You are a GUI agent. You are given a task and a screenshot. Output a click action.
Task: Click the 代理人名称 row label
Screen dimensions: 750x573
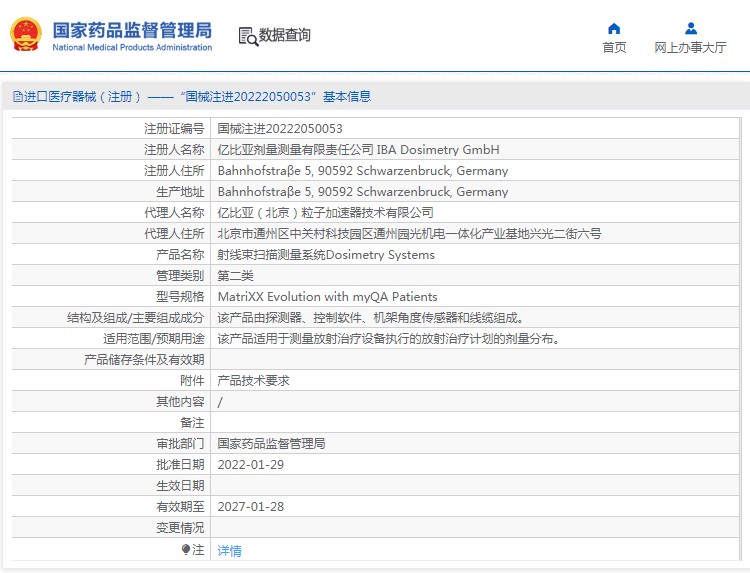pos(174,213)
